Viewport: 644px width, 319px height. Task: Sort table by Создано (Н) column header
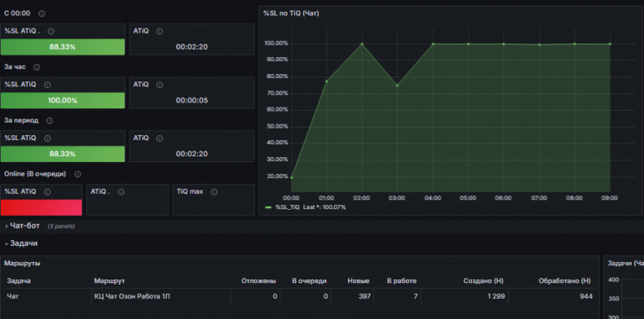tap(483, 280)
